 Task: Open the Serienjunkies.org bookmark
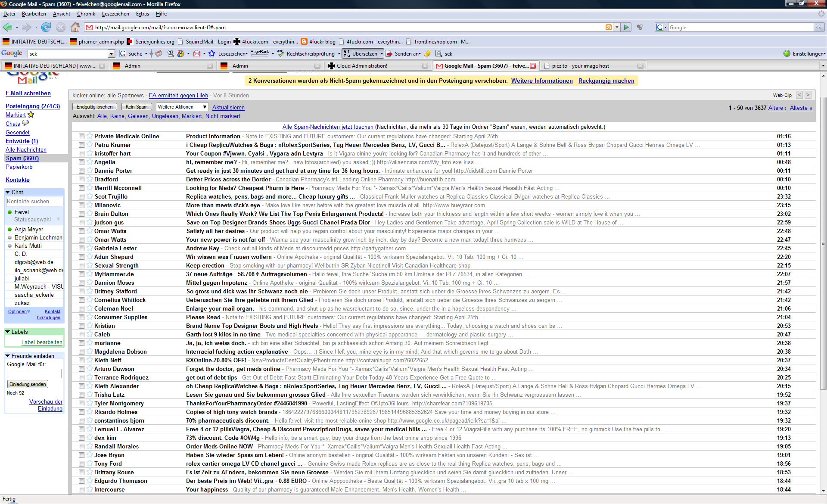click(150, 42)
